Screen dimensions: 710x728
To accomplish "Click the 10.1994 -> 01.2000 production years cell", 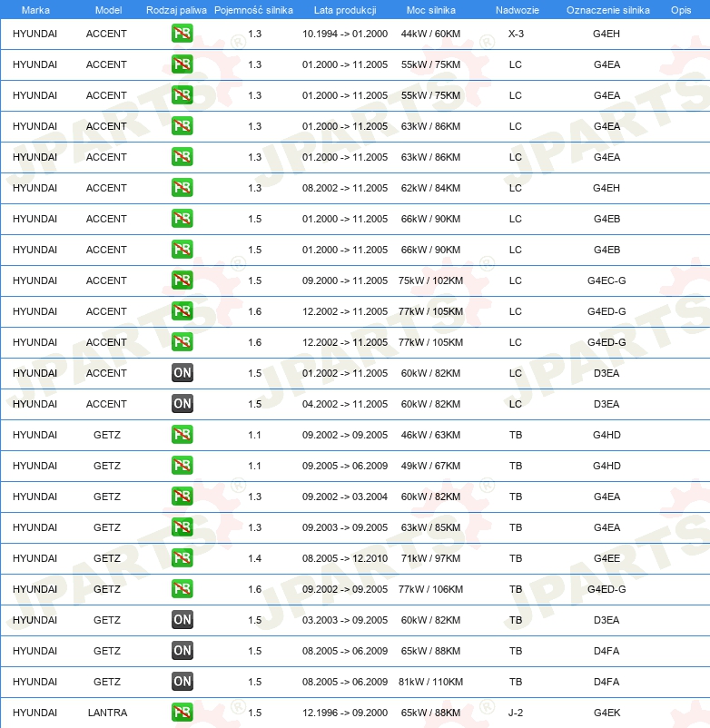I will [344, 34].
